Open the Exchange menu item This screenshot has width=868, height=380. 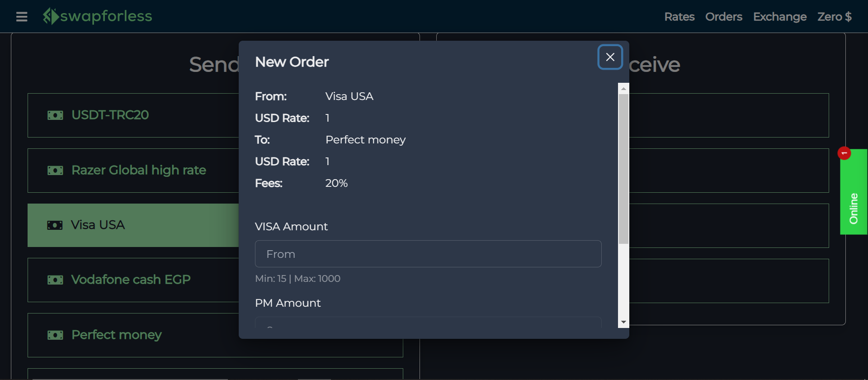(779, 17)
